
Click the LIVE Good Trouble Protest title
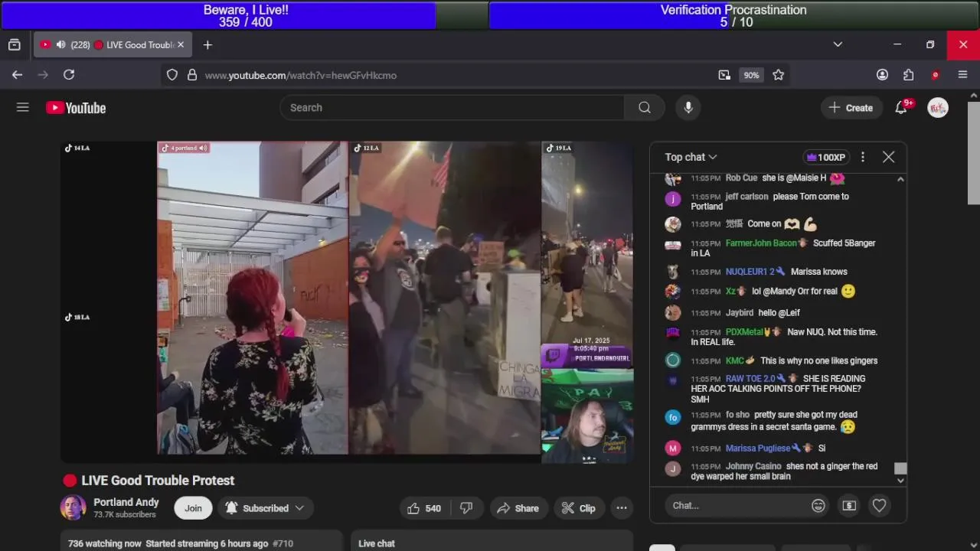coord(158,481)
